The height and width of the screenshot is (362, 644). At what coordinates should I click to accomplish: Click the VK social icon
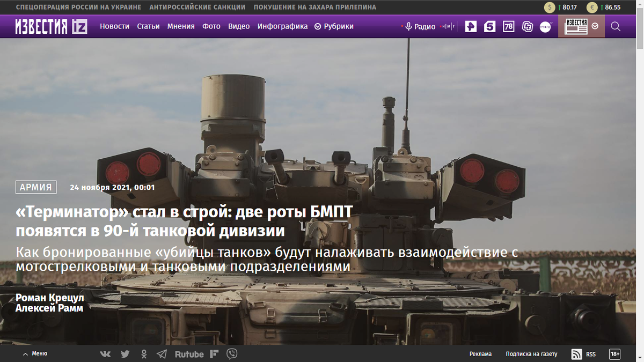point(105,353)
